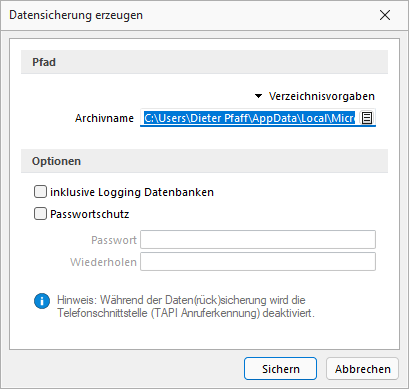Cancel with the Abbrechen button

point(362,369)
